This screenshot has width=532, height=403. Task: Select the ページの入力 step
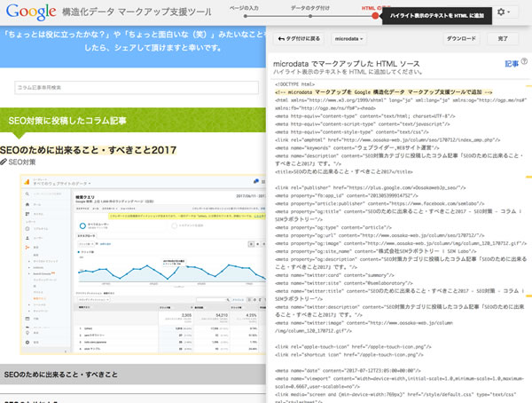click(x=244, y=8)
